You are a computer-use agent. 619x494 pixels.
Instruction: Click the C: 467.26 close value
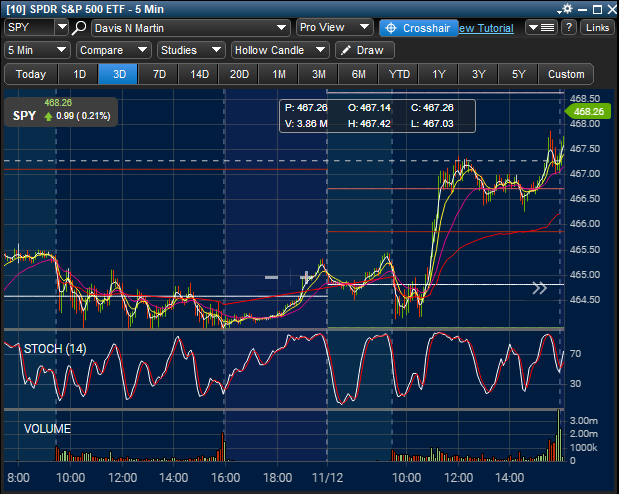(x=432, y=107)
